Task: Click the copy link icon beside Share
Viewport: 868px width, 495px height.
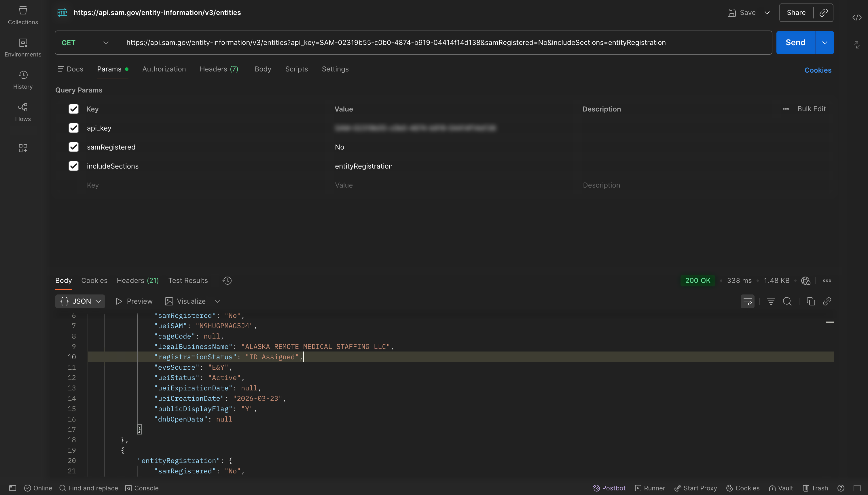Action: (823, 13)
